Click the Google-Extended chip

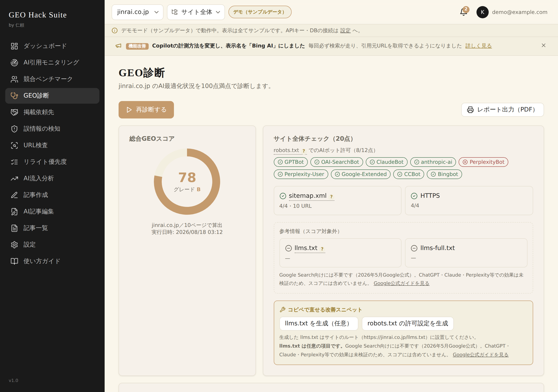pos(361,174)
